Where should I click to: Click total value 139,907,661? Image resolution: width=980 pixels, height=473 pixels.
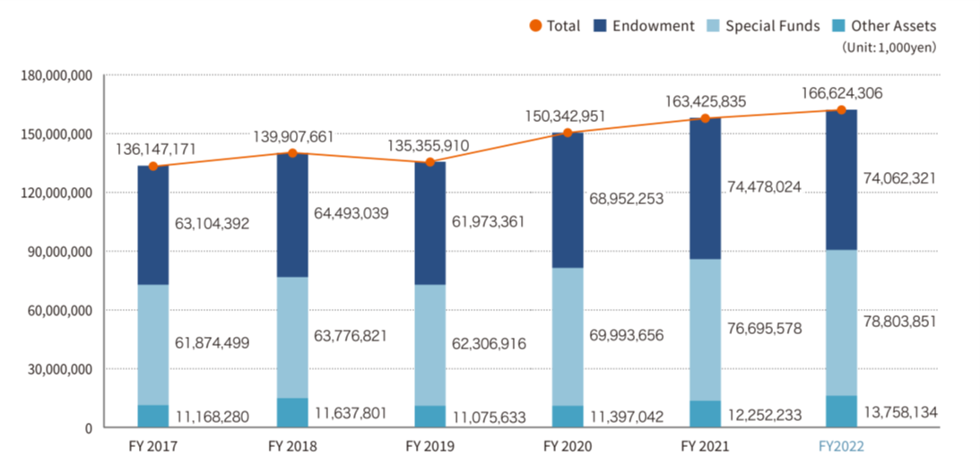(x=294, y=136)
